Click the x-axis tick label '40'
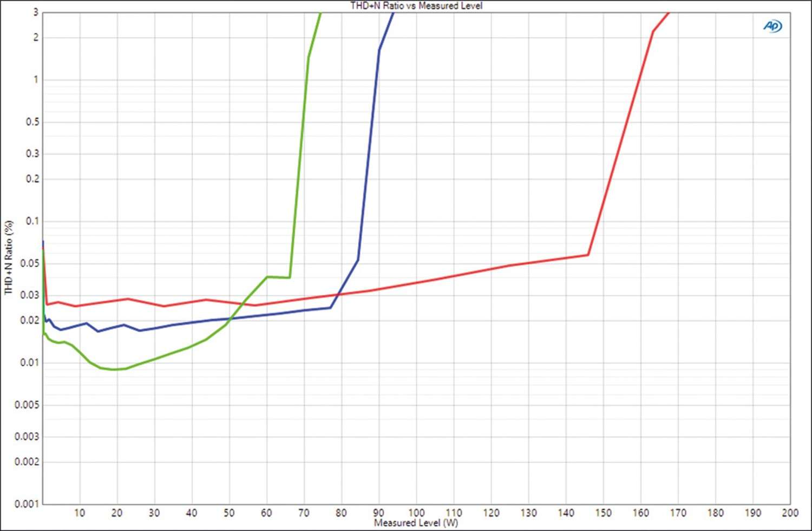The height and width of the screenshot is (531, 812). tap(192, 513)
